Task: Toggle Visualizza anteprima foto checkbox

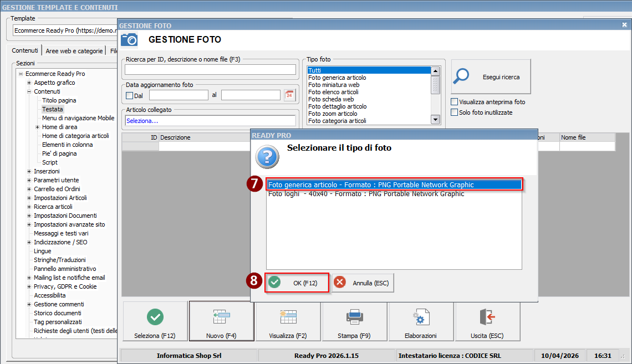Action: 455,102
